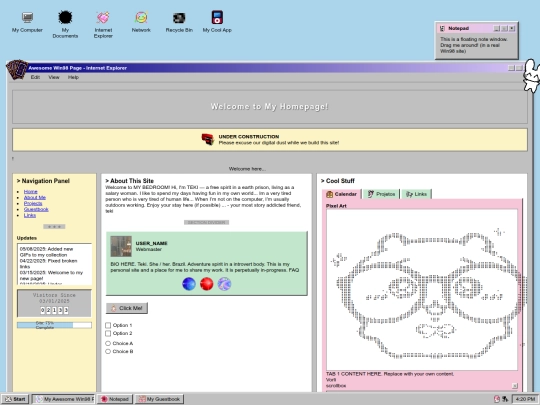Click the white bunny mascot on window corner
540x405 pixels.
pyautogui.click(x=531, y=76)
